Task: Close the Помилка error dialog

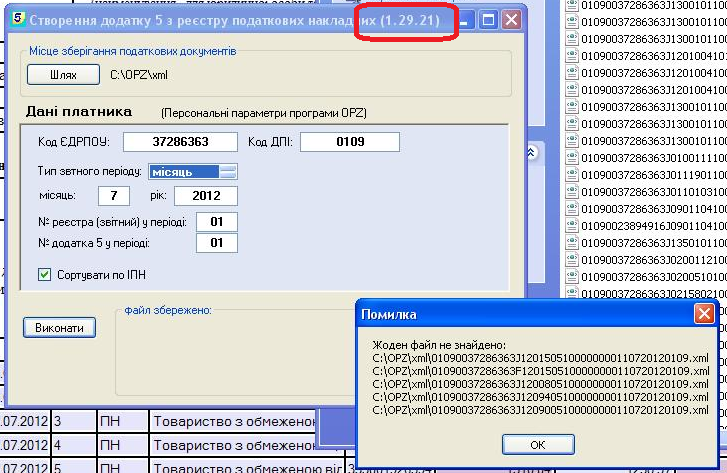Action: pos(704,314)
